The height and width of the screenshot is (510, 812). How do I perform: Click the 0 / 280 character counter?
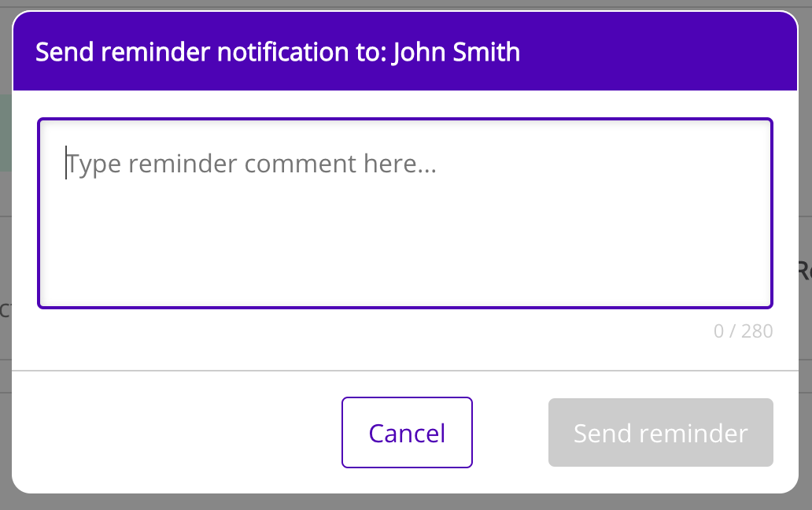(743, 331)
